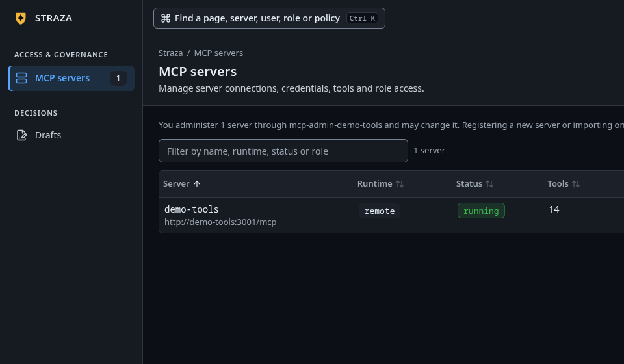Go to the Straza breadcrumb link
The height and width of the screenshot is (364, 624).
pyautogui.click(x=170, y=53)
